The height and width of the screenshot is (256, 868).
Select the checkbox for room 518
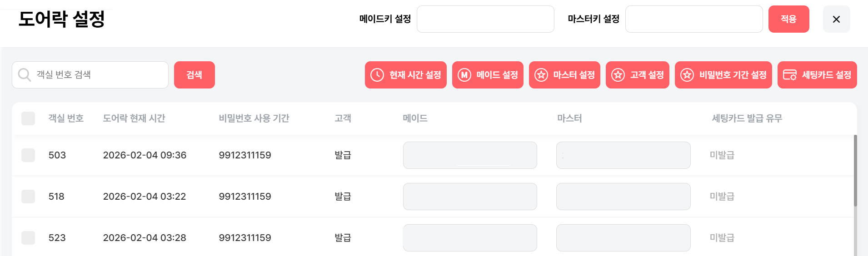28,197
